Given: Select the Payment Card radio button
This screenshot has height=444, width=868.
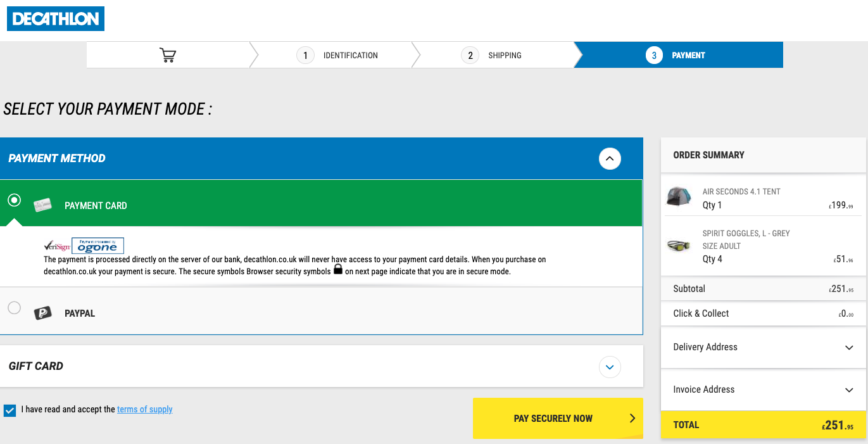Looking at the screenshot, I should (14, 200).
